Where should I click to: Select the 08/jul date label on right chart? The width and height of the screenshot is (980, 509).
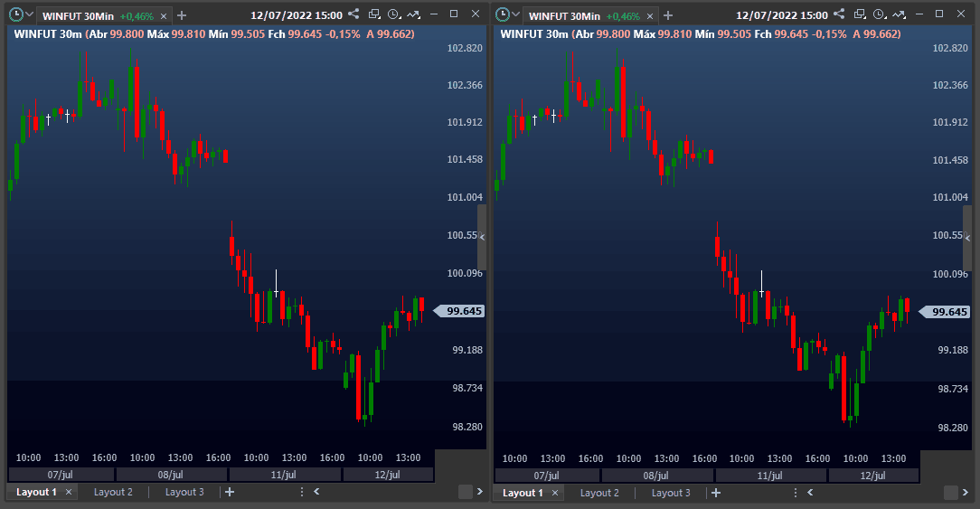[655, 476]
